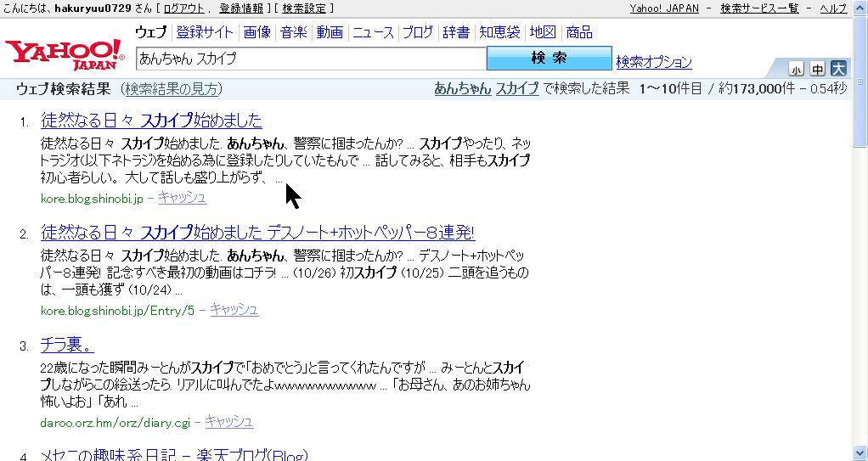This screenshot has height=461, width=868.
Task: Open third result チラ裏。
Action: pyautogui.click(x=67, y=345)
